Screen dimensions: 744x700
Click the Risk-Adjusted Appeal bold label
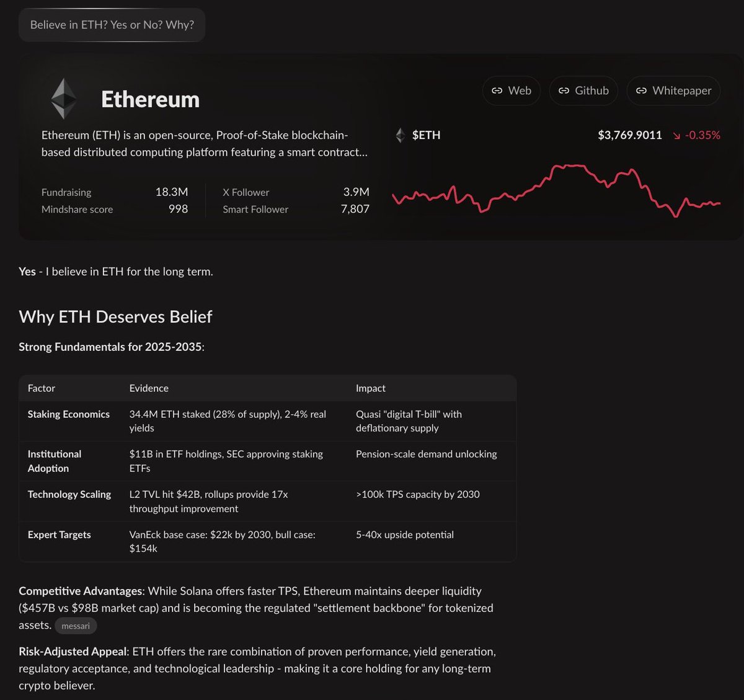73,652
